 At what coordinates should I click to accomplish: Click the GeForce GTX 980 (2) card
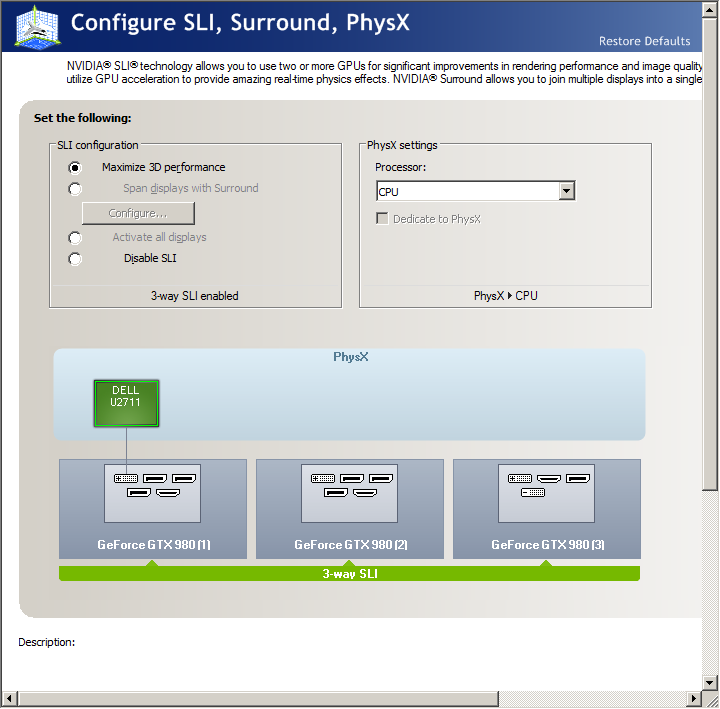pyautogui.click(x=350, y=509)
